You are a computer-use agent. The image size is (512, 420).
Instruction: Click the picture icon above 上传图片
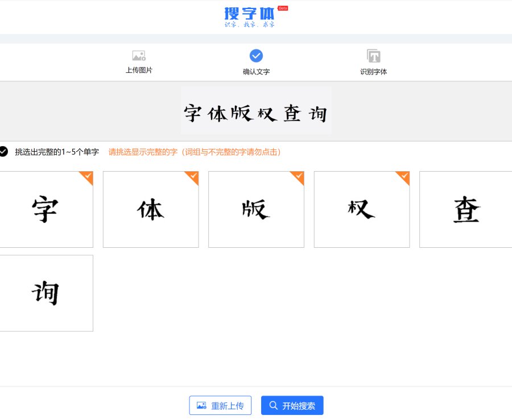[138, 56]
